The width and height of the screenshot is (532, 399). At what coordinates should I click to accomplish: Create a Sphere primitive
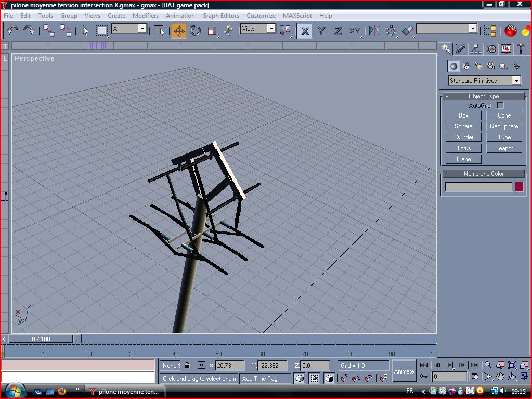pyautogui.click(x=463, y=126)
